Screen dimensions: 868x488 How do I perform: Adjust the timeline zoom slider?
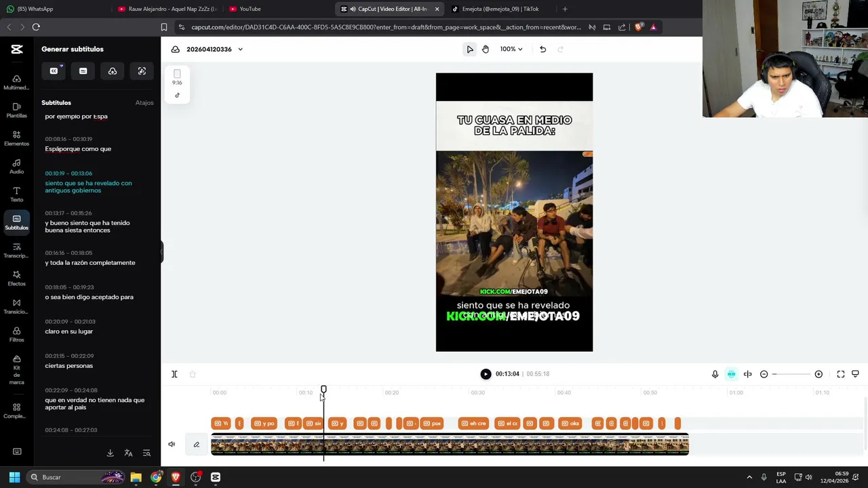pyautogui.click(x=791, y=374)
